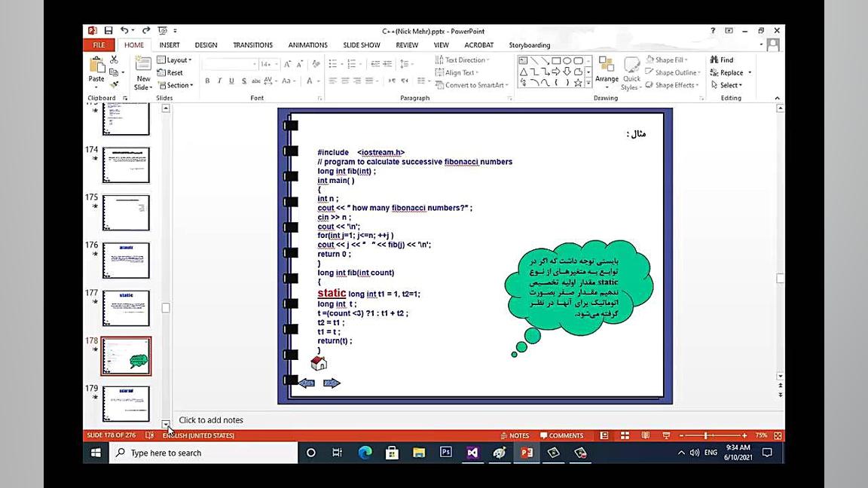Save the presentation from Quick Access Toolbar

click(108, 31)
